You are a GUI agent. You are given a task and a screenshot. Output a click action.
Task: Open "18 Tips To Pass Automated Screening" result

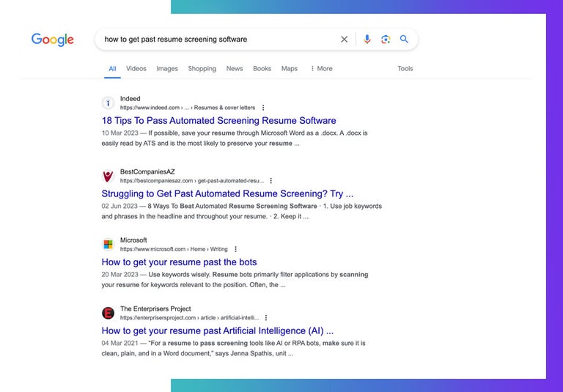(218, 121)
